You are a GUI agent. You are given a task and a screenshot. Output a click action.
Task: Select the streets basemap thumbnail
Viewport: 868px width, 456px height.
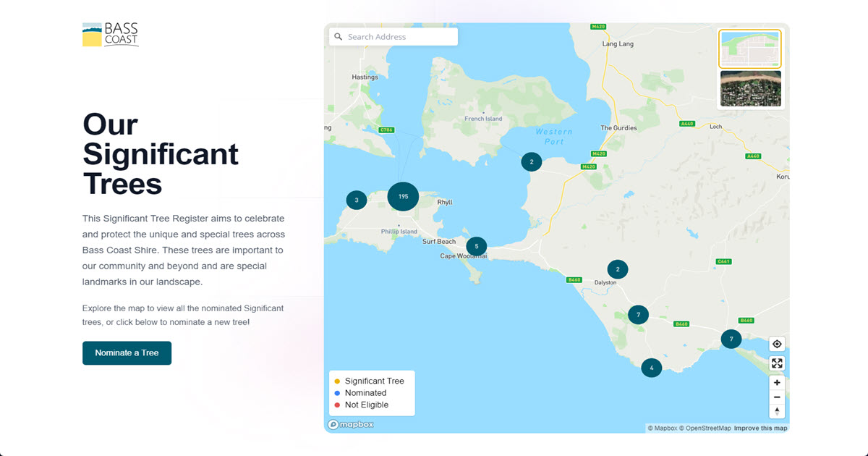(750, 48)
